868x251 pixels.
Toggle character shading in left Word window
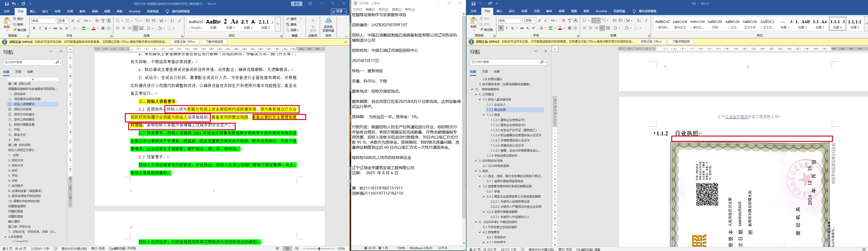click(103, 28)
